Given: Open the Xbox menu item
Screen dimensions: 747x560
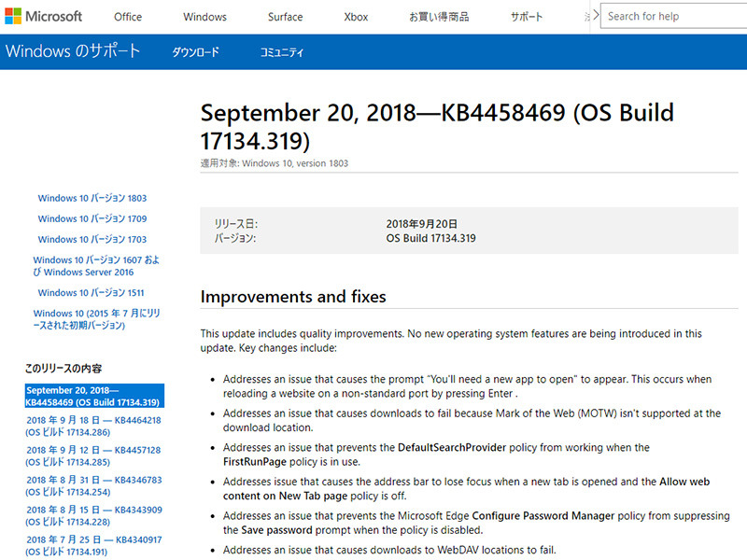Looking at the screenshot, I should coord(356,17).
